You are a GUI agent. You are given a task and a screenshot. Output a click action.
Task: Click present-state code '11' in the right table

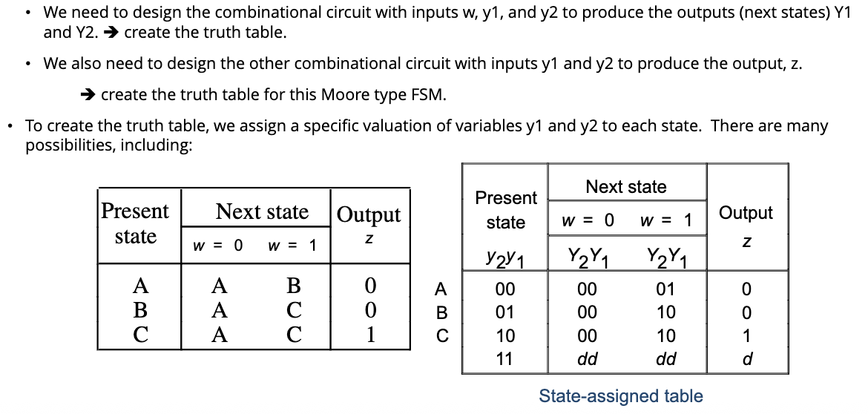[505, 359]
